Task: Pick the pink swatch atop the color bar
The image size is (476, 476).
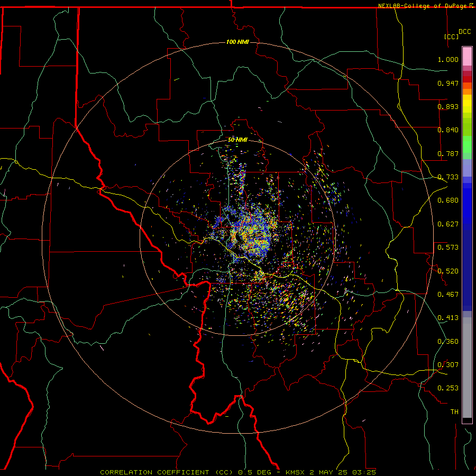Action: click(x=467, y=56)
